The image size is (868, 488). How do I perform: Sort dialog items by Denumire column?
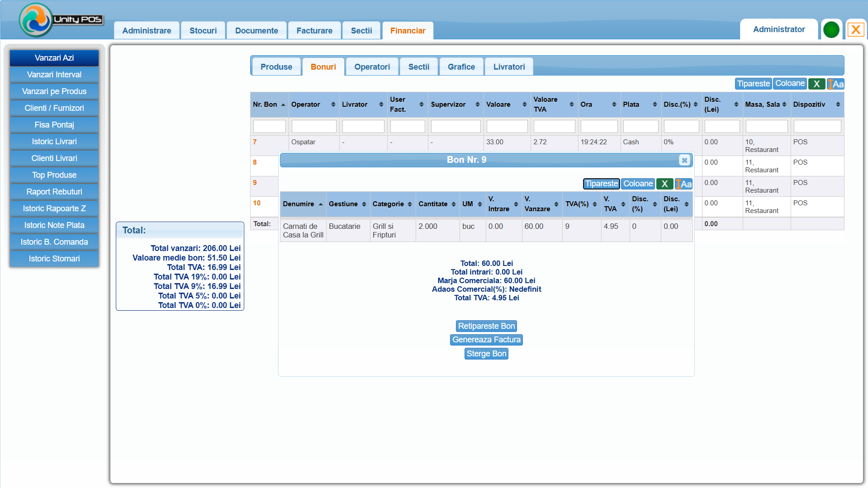tap(302, 204)
